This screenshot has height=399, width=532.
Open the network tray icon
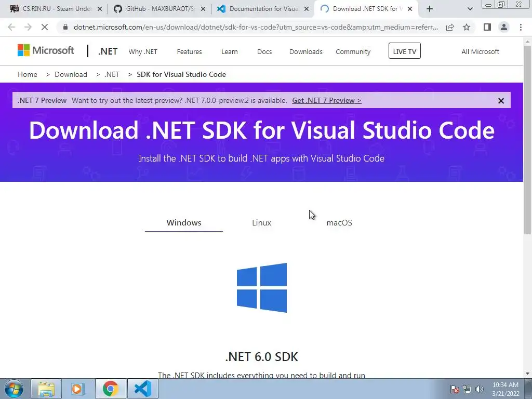467,390
